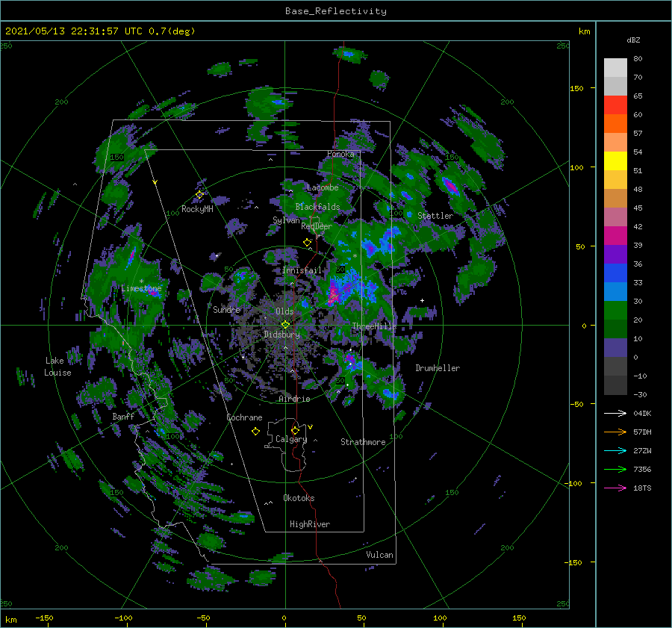Click the Airdrie town label
This screenshot has height=628, width=672.
294,399
